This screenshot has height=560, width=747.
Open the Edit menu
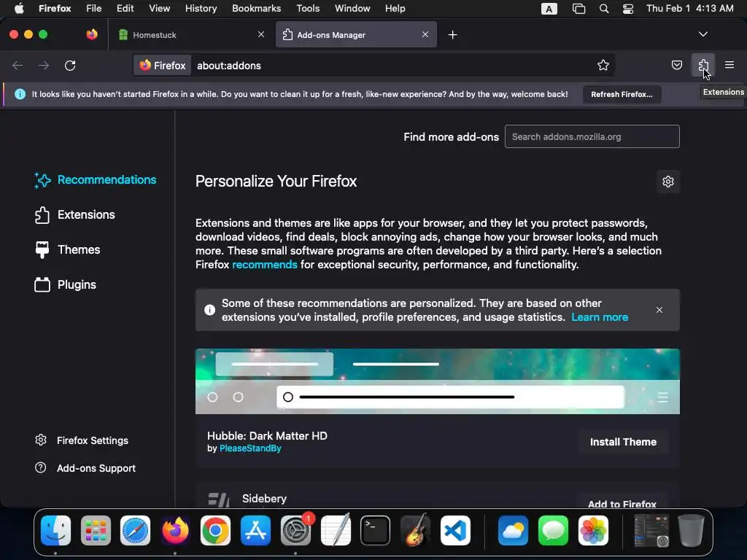(x=125, y=8)
